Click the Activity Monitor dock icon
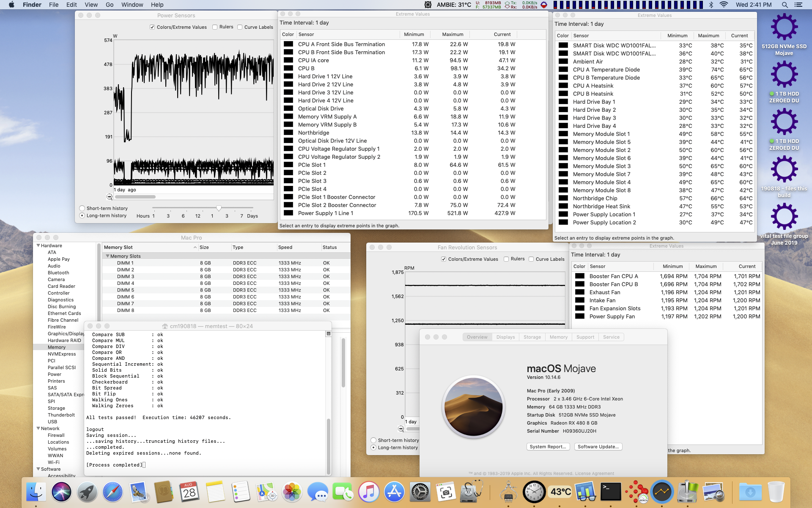This screenshot has width=812, height=508. 662,492
